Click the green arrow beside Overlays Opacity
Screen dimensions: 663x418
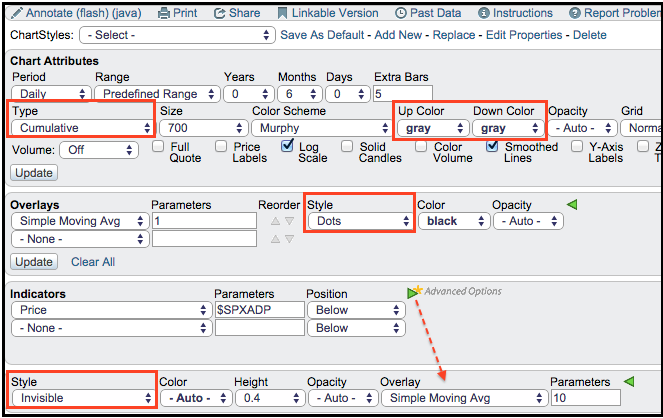pos(572,204)
